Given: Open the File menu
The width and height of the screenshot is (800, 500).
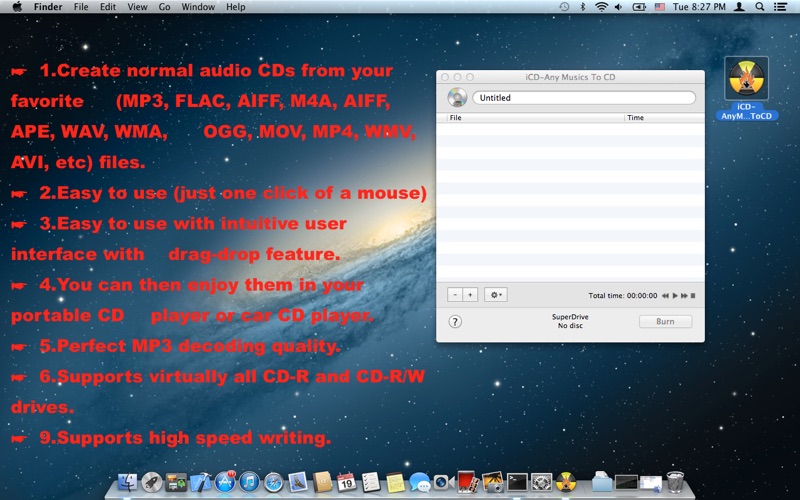Looking at the screenshot, I should coord(81,7).
